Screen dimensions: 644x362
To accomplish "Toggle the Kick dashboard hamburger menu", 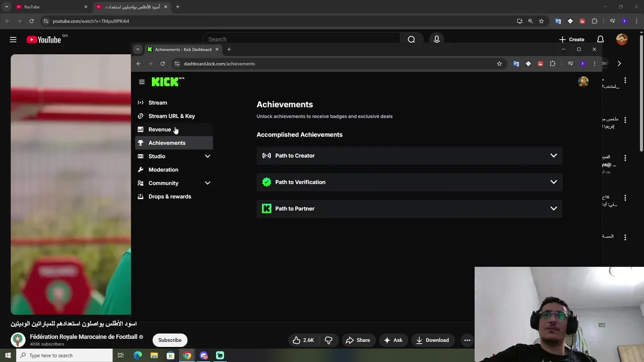I will [142, 82].
